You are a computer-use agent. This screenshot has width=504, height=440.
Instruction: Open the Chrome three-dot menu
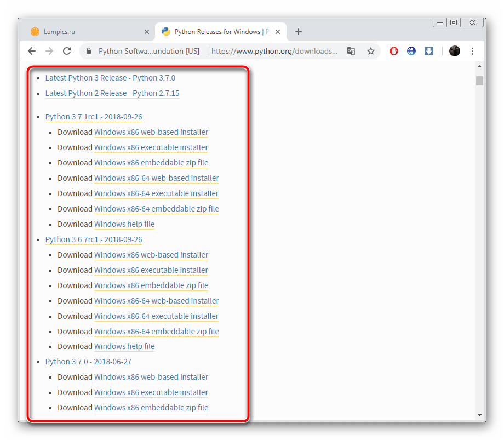click(x=472, y=51)
